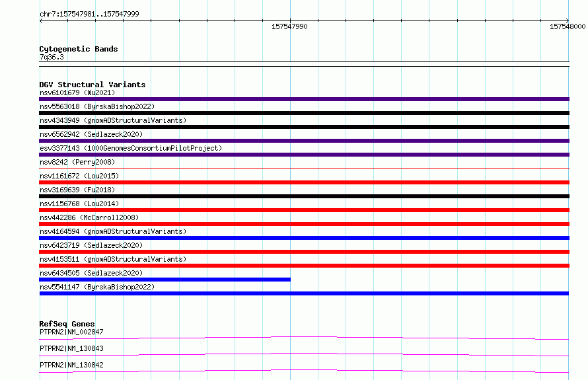Image resolution: width=588 pixels, height=380 pixels.
Task: Click the magenta transcript line for NM_130843
Action: (304, 354)
